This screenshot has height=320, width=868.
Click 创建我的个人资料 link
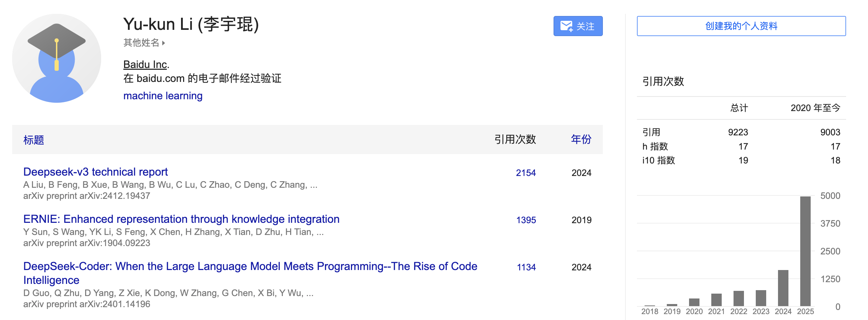tap(741, 26)
